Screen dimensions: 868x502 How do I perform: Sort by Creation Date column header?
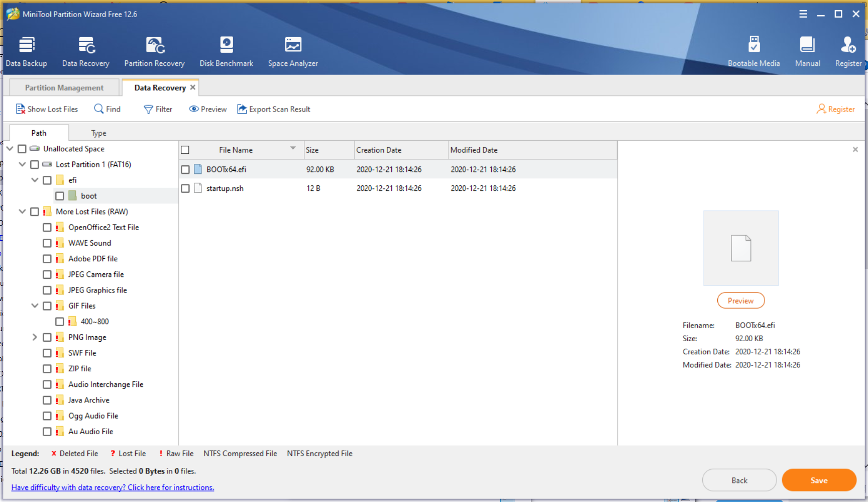coord(401,150)
